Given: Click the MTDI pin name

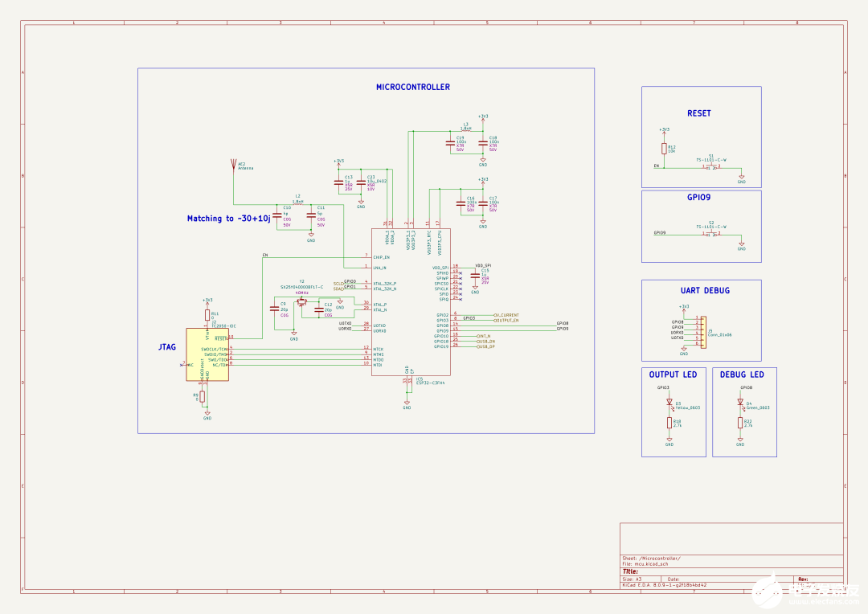Looking at the screenshot, I should tap(378, 365).
